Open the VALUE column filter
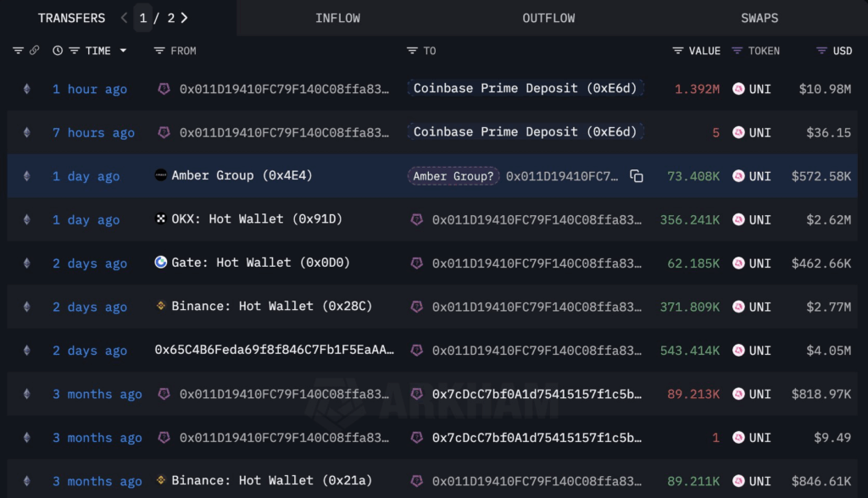Image resolution: width=868 pixels, height=498 pixels. [677, 51]
